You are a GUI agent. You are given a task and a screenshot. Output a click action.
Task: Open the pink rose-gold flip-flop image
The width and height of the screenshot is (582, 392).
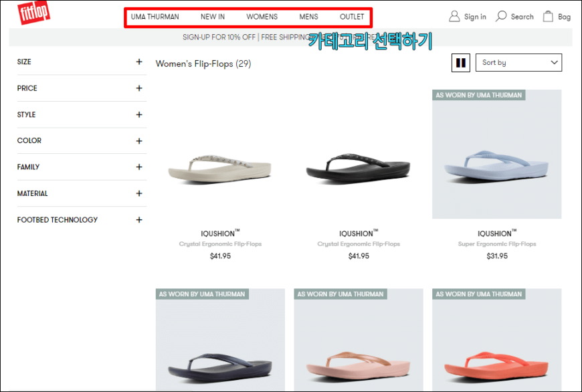(359, 339)
